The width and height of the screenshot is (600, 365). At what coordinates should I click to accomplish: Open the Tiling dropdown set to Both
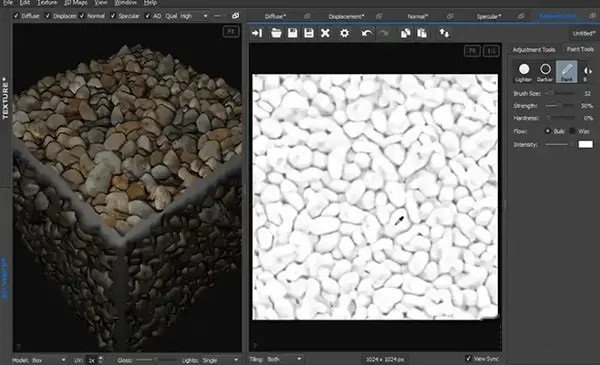(284, 359)
